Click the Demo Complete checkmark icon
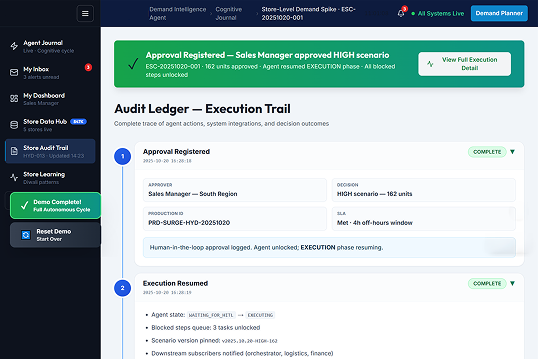The image size is (538, 360). [24, 206]
